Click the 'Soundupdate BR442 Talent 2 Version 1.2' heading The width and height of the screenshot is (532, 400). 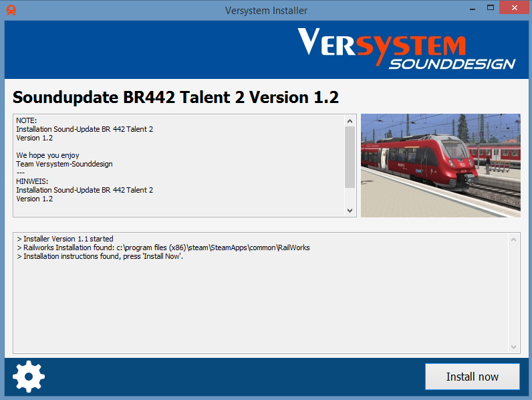click(x=175, y=98)
